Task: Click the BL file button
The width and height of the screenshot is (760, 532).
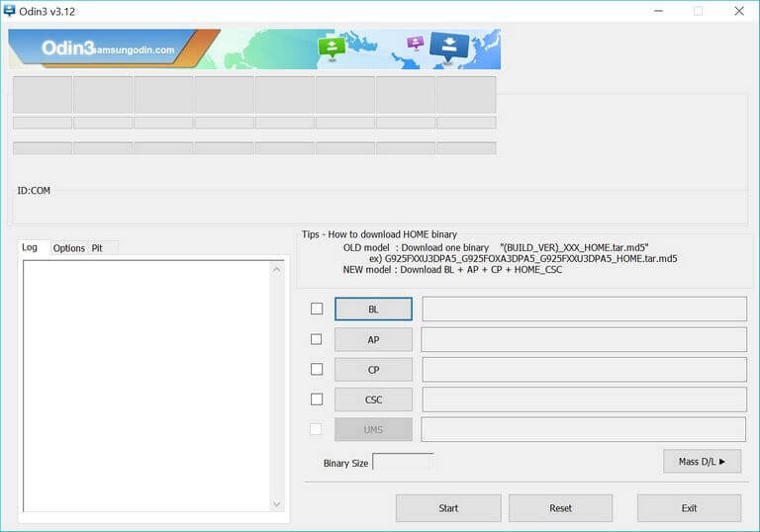Action: 373,310
